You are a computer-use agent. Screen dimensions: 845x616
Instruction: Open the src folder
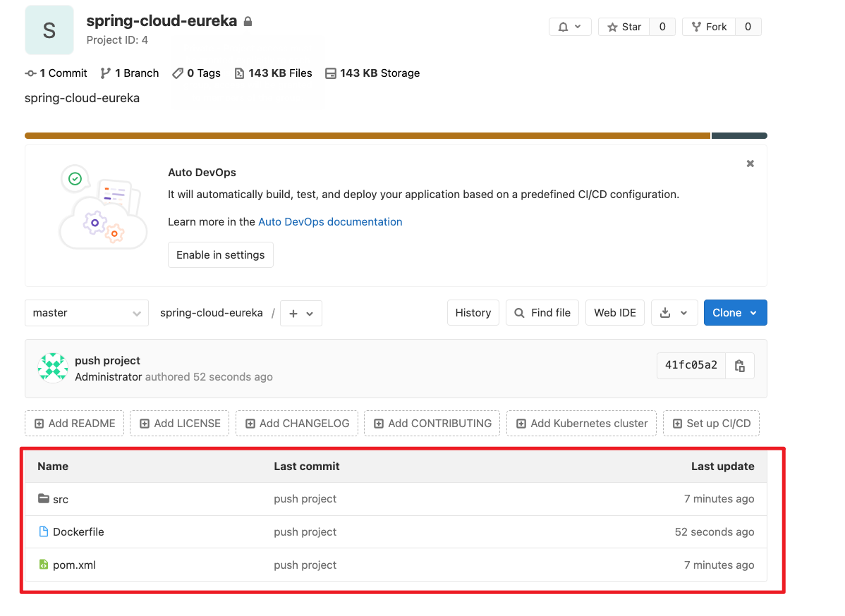(61, 500)
